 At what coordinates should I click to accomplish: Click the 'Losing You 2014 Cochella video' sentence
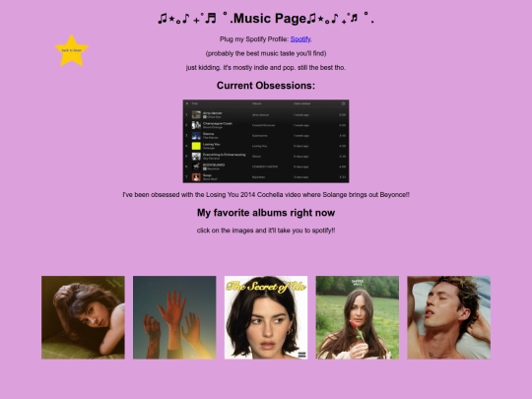click(x=266, y=195)
